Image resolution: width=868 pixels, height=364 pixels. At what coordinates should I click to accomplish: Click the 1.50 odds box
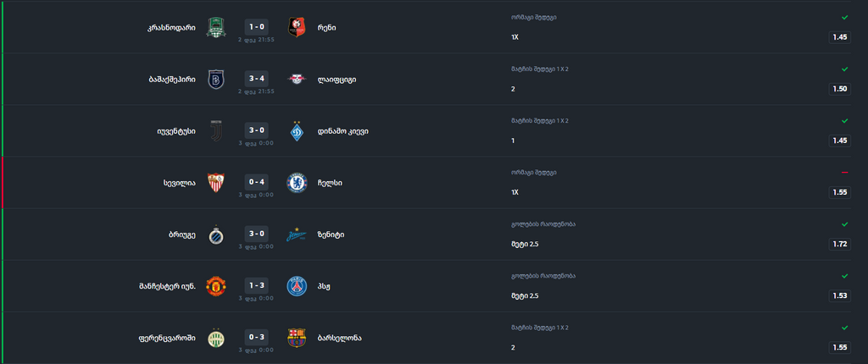click(840, 89)
